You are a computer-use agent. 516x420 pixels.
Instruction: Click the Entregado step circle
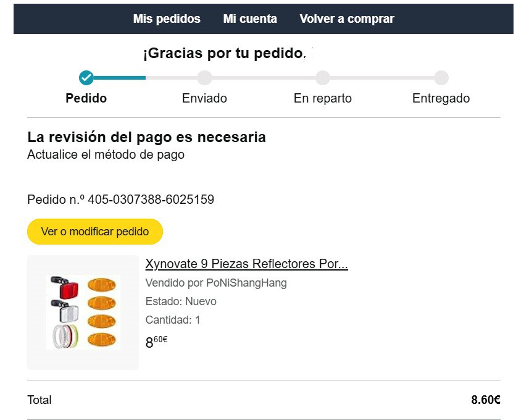click(x=441, y=78)
